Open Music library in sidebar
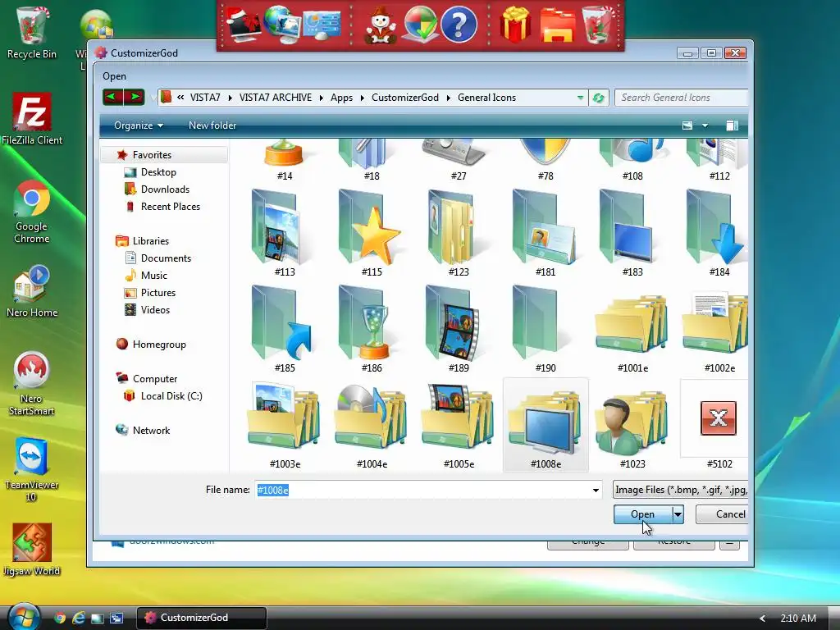Image resolution: width=840 pixels, height=630 pixels. pos(153,276)
